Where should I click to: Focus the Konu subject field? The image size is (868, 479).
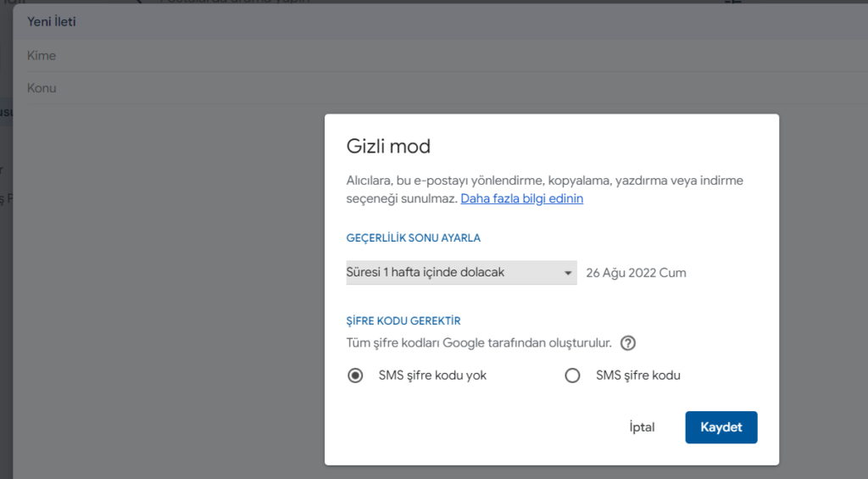point(170,88)
